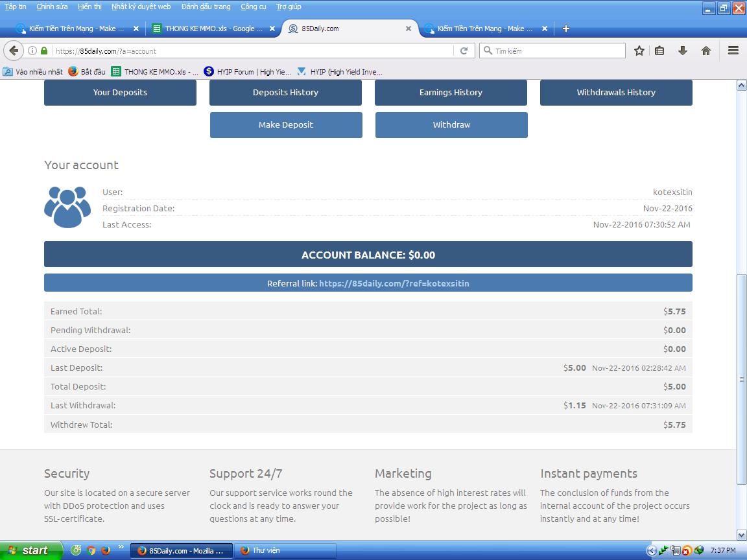
Task: Click the scrollbar up arrow
Action: coord(741,86)
